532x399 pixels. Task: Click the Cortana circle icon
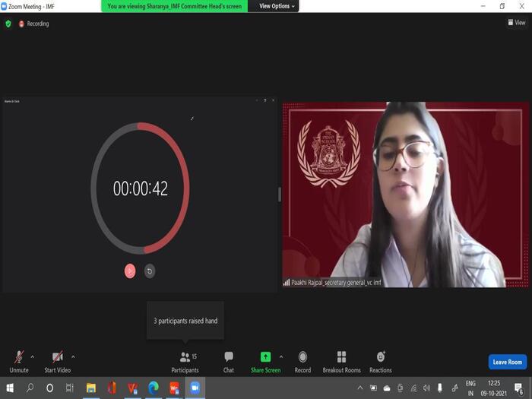tap(49, 388)
